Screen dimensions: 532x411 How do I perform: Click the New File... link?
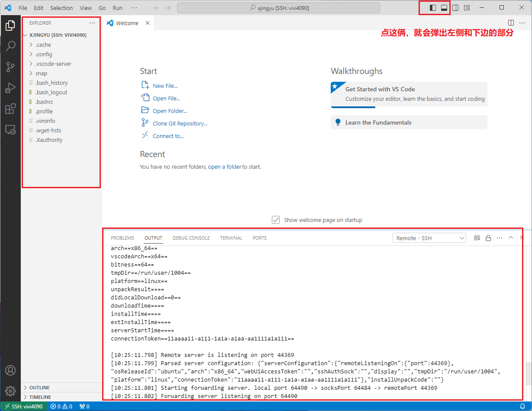[165, 86]
